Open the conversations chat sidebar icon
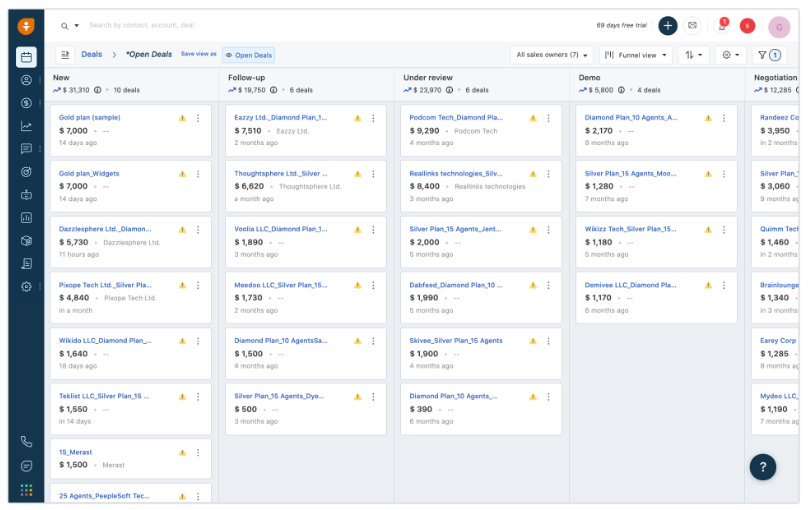 [x=26, y=149]
